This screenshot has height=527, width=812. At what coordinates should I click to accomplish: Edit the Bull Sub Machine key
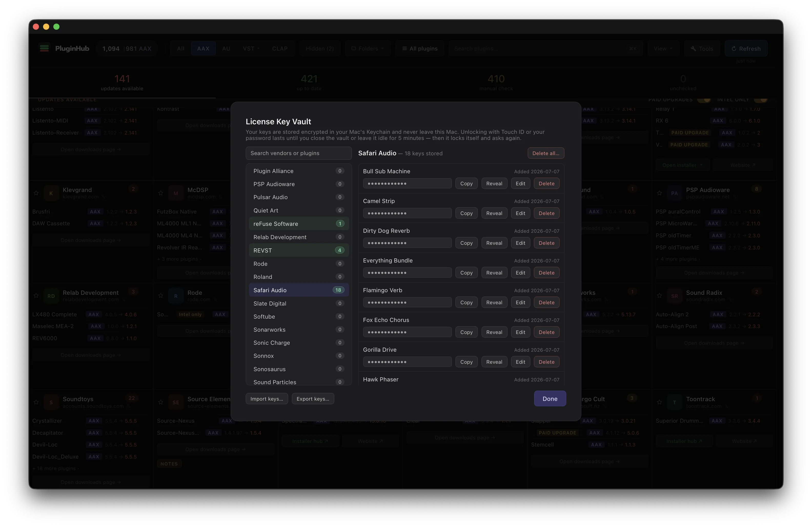520,183
